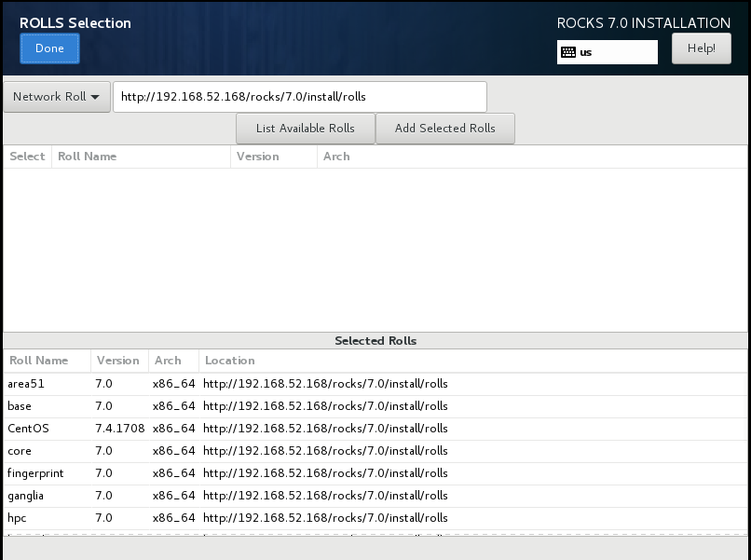Viewport: 751px width, 560px height.
Task: Sort available rolls by Select column
Action: pyautogui.click(x=27, y=157)
